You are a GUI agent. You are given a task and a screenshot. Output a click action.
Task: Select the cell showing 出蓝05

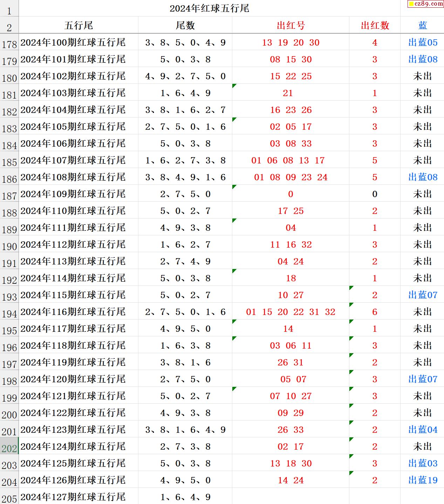pos(423,42)
